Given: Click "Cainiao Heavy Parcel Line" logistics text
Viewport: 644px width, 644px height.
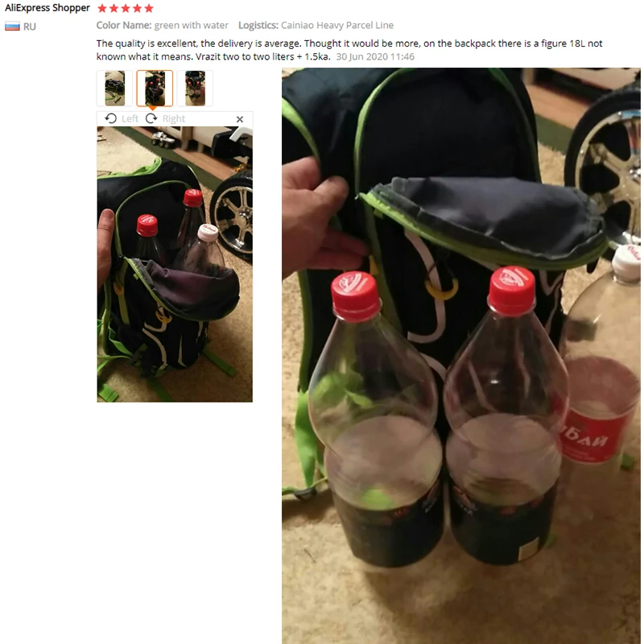Looking at the screenshot, I should [x=337, y=26].
